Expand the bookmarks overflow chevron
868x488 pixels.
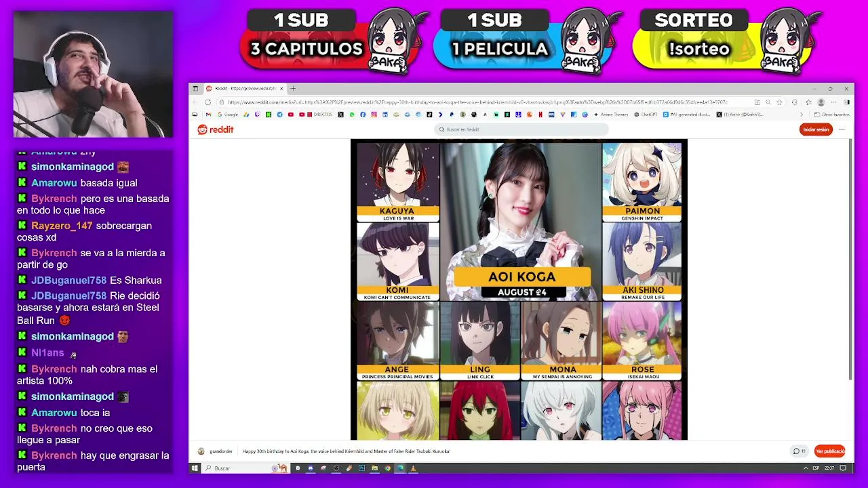(x=802, y=115)
